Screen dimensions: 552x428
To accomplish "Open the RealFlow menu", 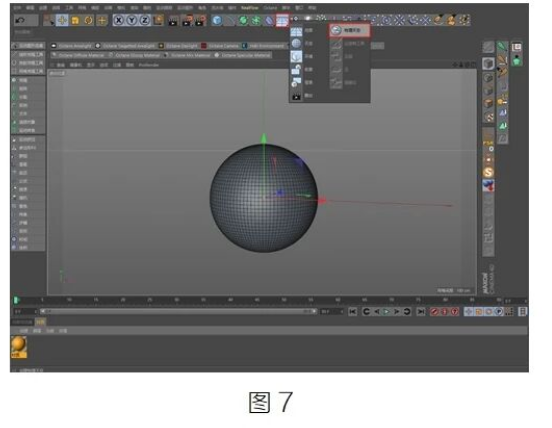I will point(250,8).
